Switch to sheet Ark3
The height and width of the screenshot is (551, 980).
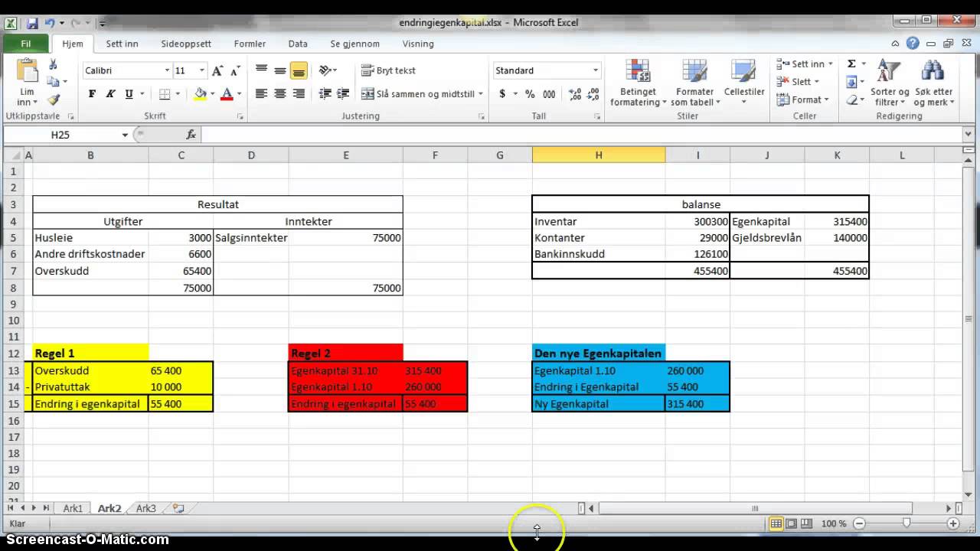[x=145, y=508]
